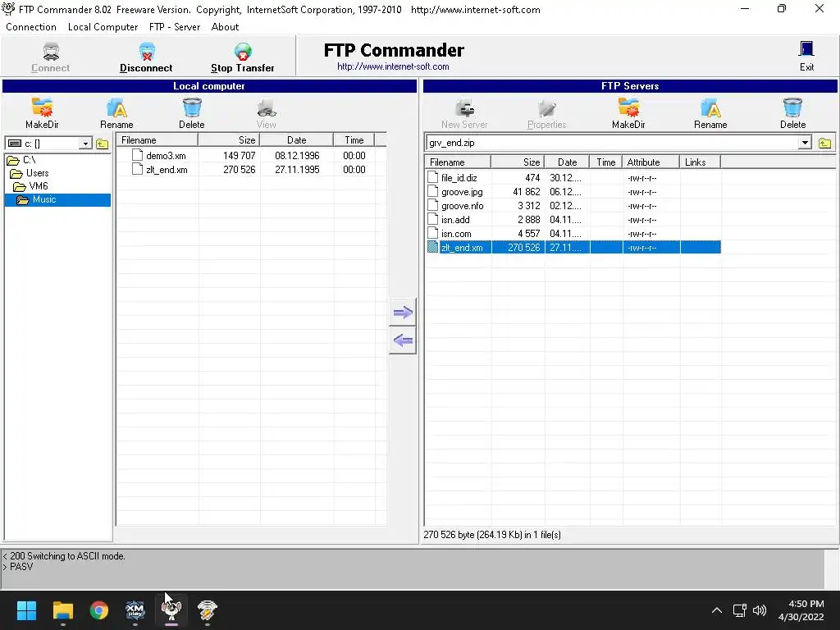The height and width of the screenshot is (630, 840).
Task: Click the remote Time column header
Action: pyautogui.click(x=605, y=162)
